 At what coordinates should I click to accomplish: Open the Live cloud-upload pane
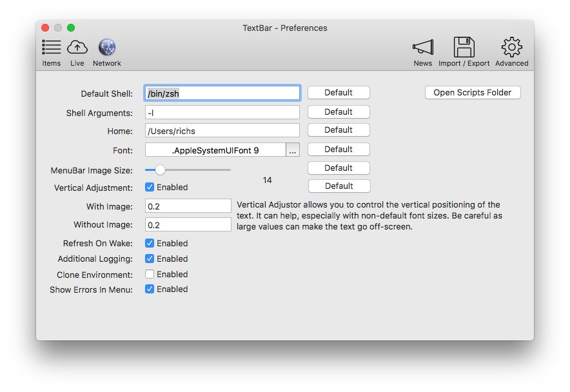pos(77,53)
